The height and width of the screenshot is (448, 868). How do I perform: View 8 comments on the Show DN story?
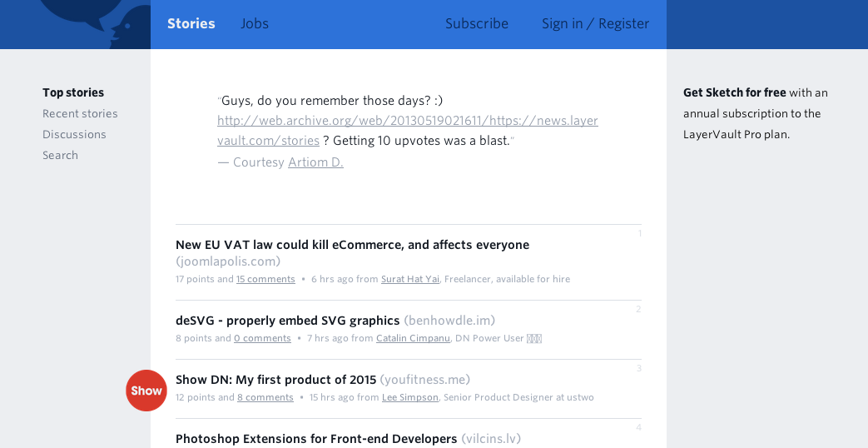265,397
